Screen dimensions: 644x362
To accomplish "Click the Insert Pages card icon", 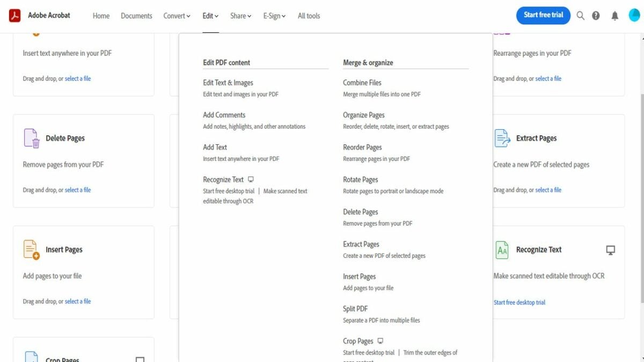I will click(x=32, y=249).
